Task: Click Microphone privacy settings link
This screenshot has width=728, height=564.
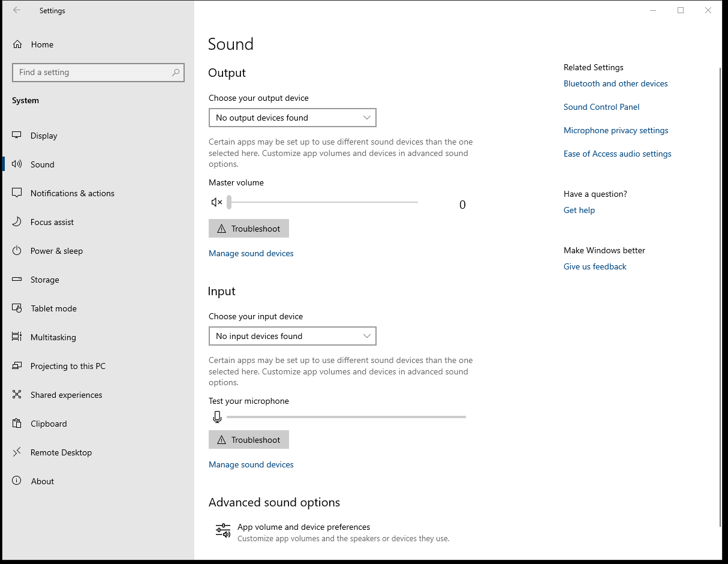Action: (x=616, y=130)
